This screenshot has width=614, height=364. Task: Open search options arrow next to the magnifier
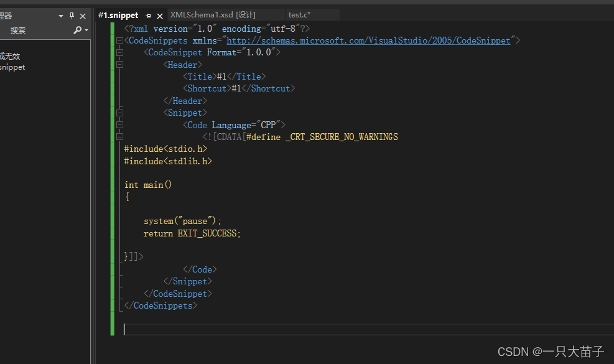(x=86, y=30)
